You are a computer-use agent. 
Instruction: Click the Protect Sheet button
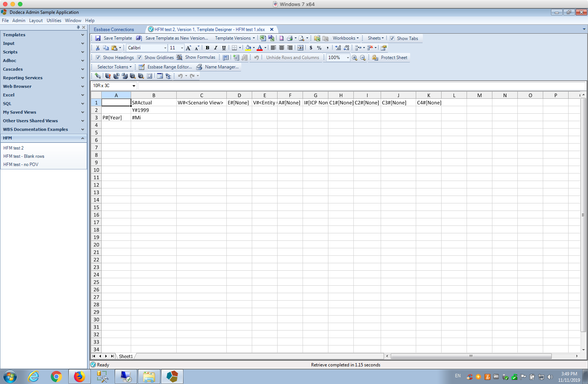390,58
